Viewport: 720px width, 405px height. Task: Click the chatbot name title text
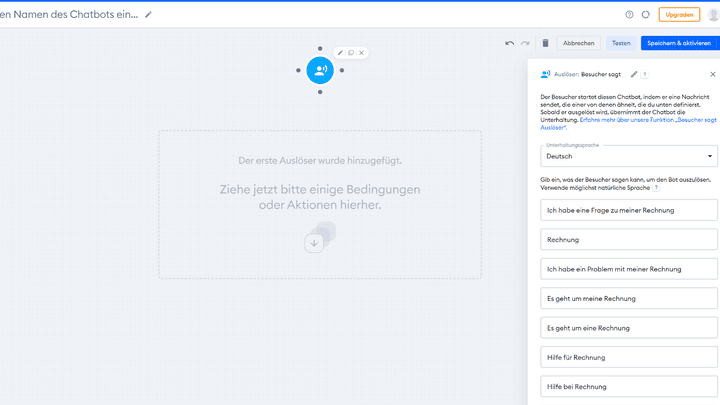pyautogui.click(x=69, y=15)
